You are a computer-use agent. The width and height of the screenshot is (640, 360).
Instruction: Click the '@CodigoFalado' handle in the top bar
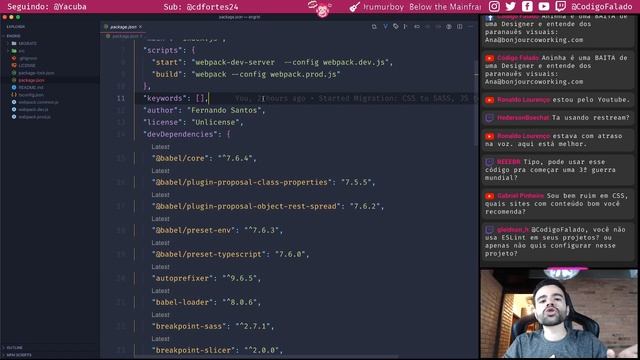pyautogui.click(x=602, y=7)
